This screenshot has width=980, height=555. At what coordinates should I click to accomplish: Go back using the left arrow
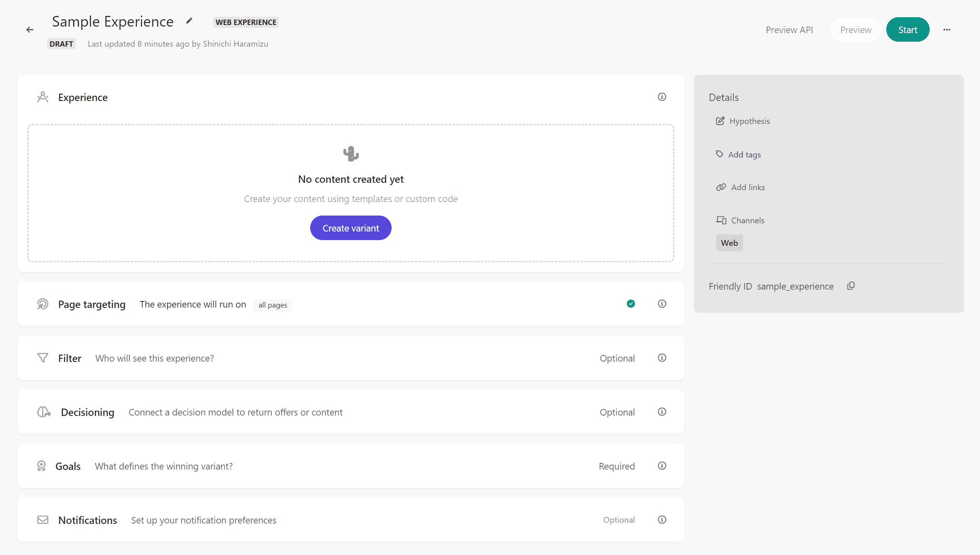pos(30,30)
